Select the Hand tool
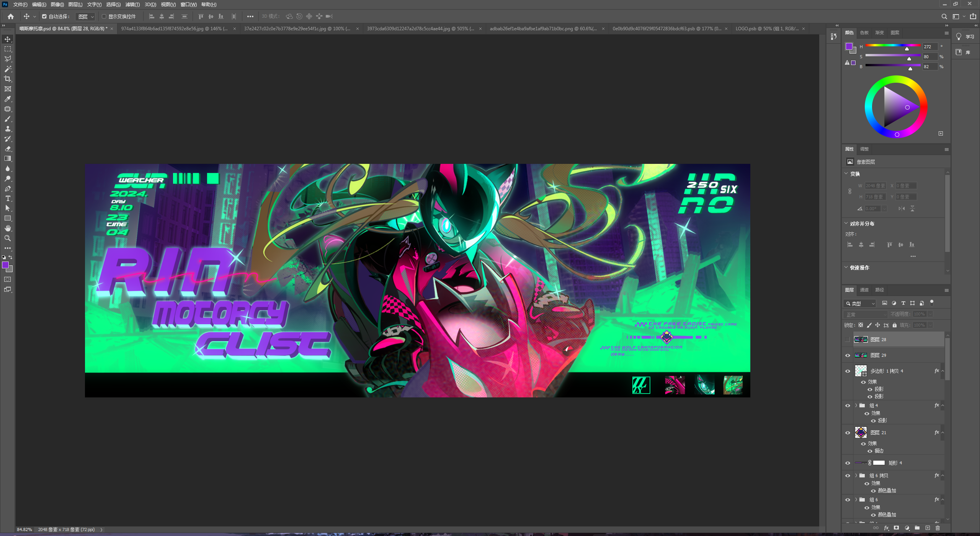The width and height of the screenshot is (980, 536). [x=8, y=228]
